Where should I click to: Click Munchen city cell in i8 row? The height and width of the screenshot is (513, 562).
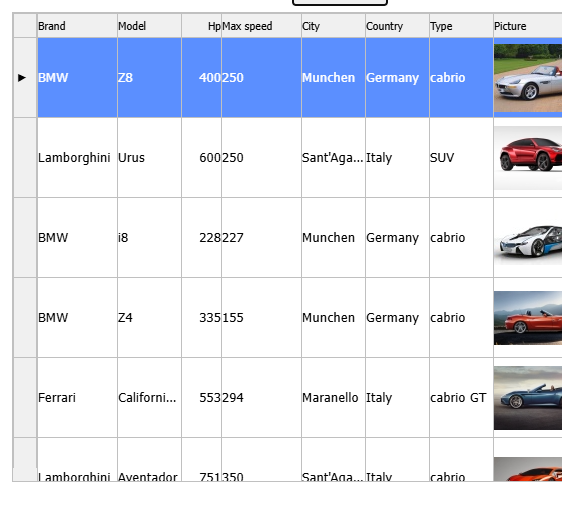[x=333, y=237]
